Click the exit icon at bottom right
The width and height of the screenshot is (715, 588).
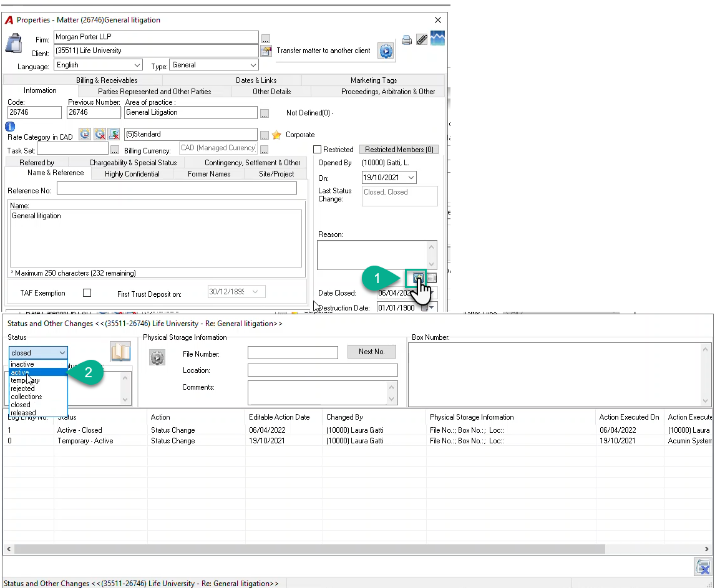703,567
